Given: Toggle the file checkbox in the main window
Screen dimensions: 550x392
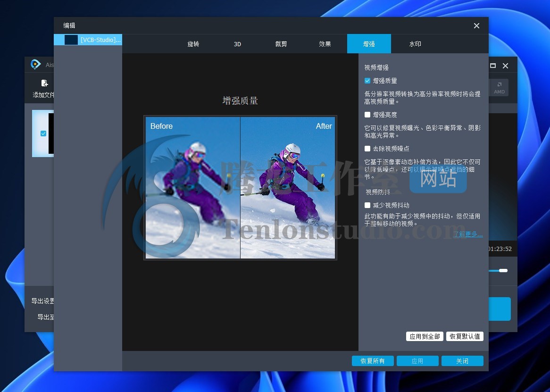Looking at the screenshot, I should [43, 133].
